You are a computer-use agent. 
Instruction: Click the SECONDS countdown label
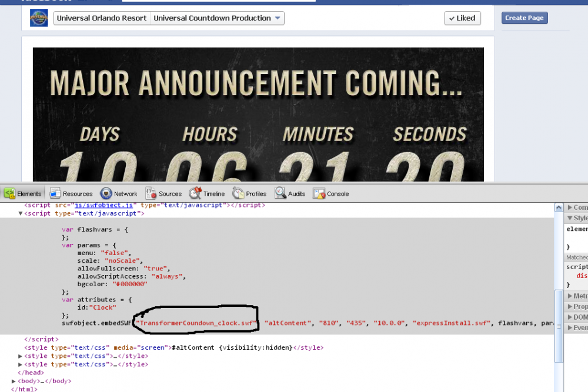click(430, 134)
